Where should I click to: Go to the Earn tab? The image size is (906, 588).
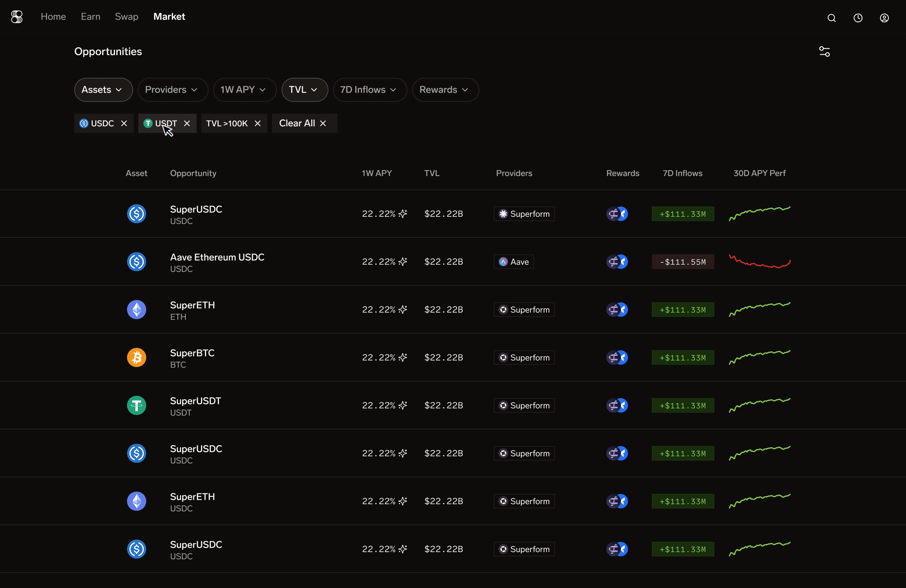91,17
